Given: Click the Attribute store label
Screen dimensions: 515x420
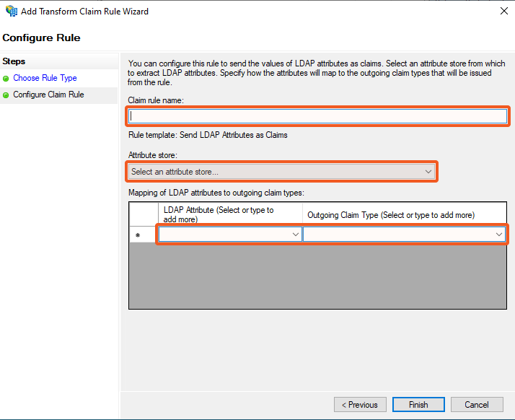Looking at the screenshot, I should 152,155.
